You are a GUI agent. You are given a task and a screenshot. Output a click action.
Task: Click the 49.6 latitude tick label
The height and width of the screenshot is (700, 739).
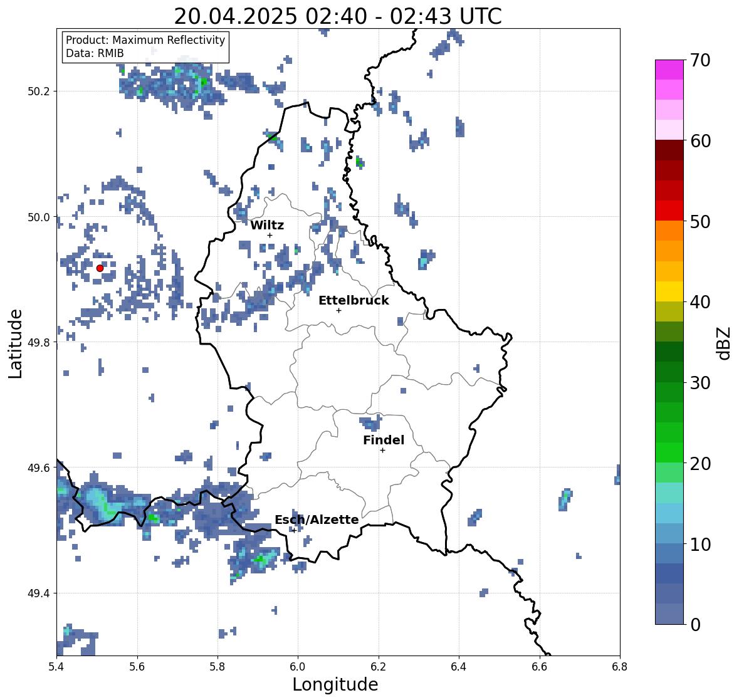pos(39,468)
